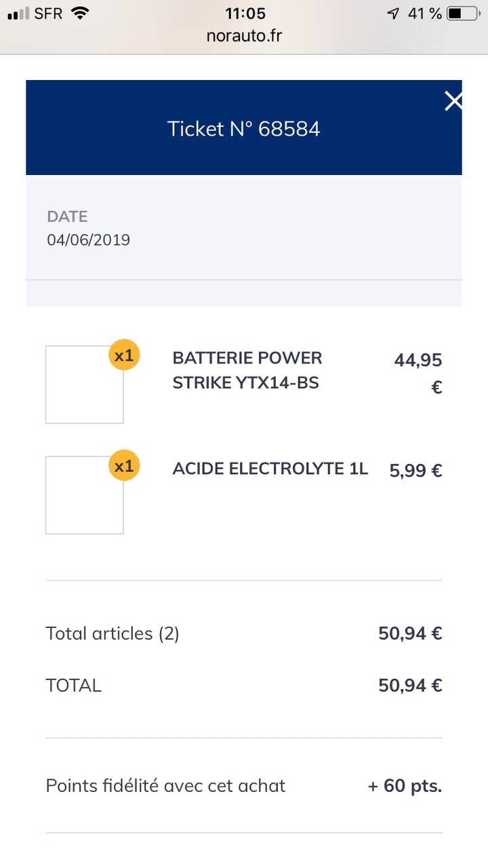Tap the 44,95 € battery price
Image resolution: width=488 pixels, height=868 pixels.
coord(418,372)
